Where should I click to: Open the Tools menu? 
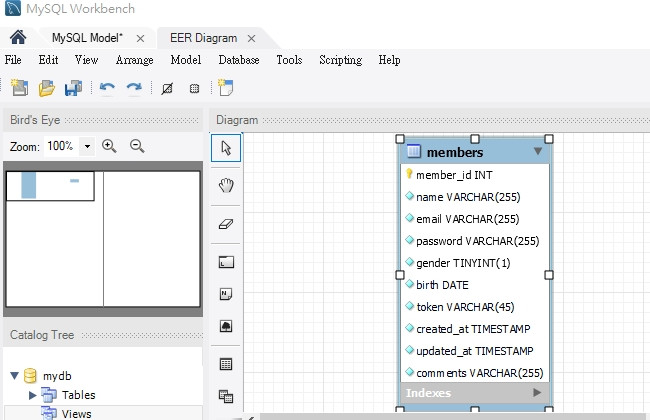coord(289,60)
